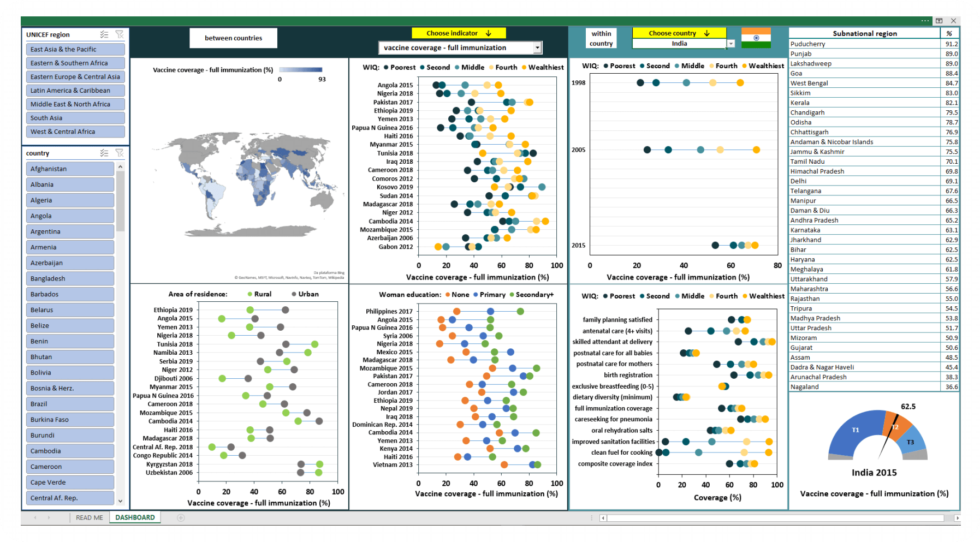This screenshot has width=980, height=542.
Task: Clear filter icon on country slicer
Action: pos(120,153)
